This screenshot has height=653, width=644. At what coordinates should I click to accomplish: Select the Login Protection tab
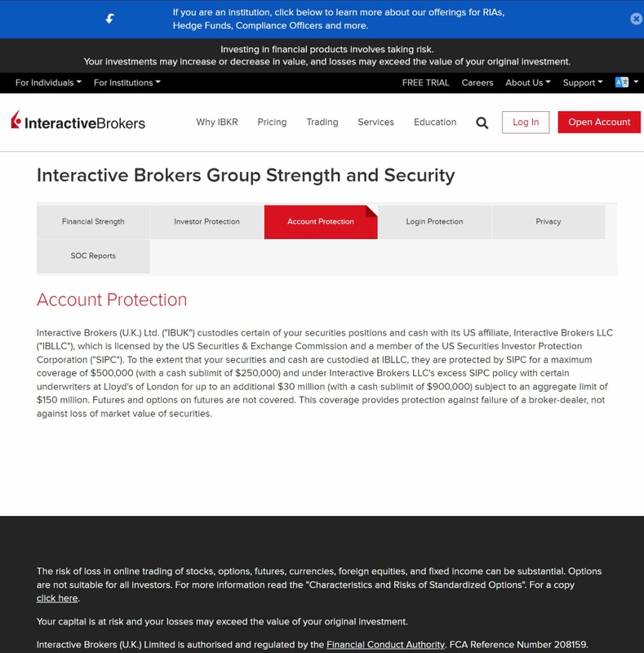434,222
